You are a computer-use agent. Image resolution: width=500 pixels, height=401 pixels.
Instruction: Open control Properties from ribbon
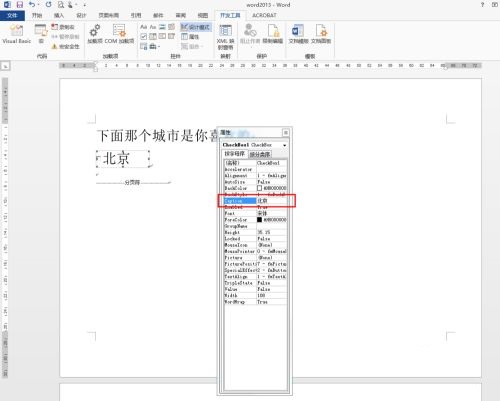[190, 37]
